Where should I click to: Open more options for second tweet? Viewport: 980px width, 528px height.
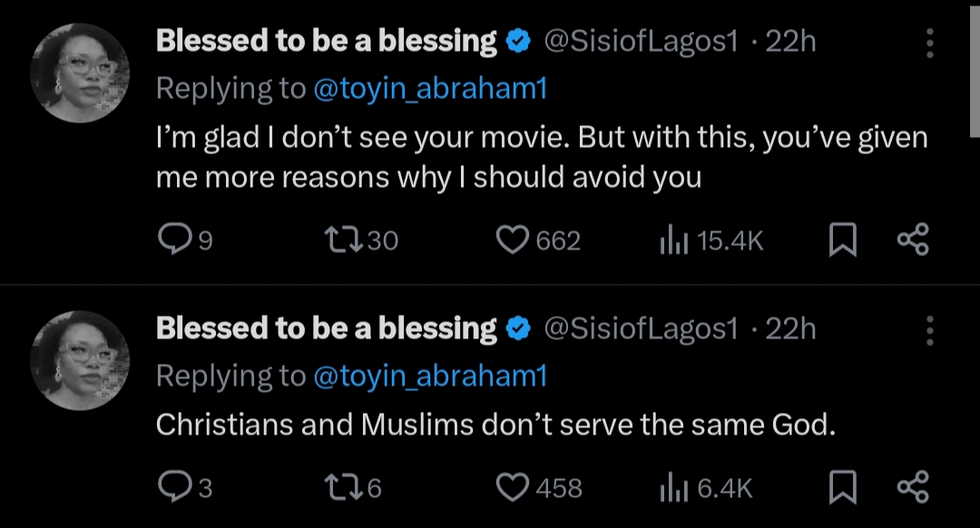coord(930,331)
